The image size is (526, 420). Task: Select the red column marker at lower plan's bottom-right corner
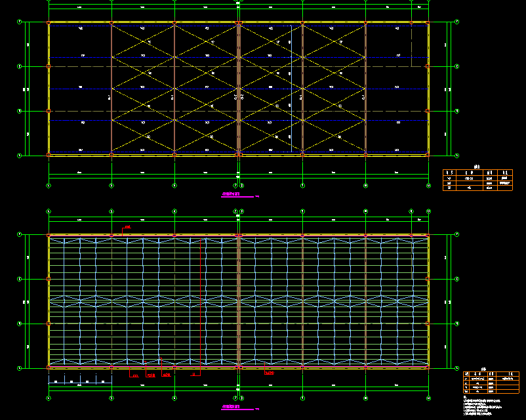tap(428, 367)
